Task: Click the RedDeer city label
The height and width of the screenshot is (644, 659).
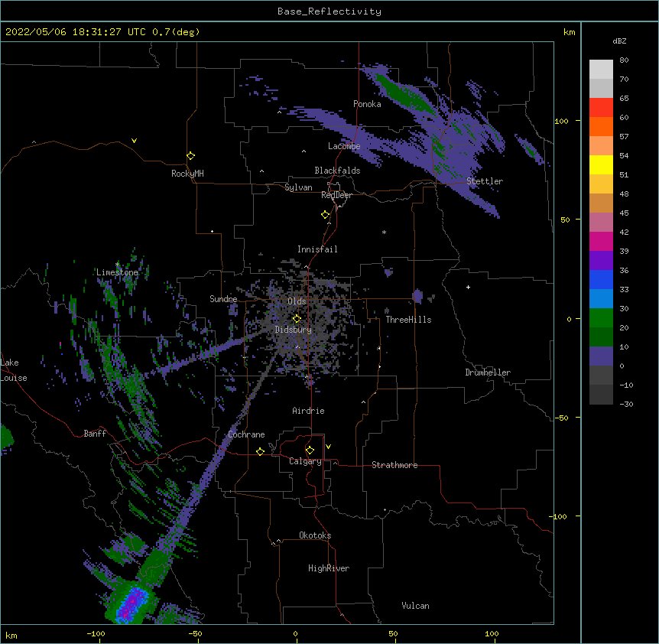Action: [x=336, y=195]
